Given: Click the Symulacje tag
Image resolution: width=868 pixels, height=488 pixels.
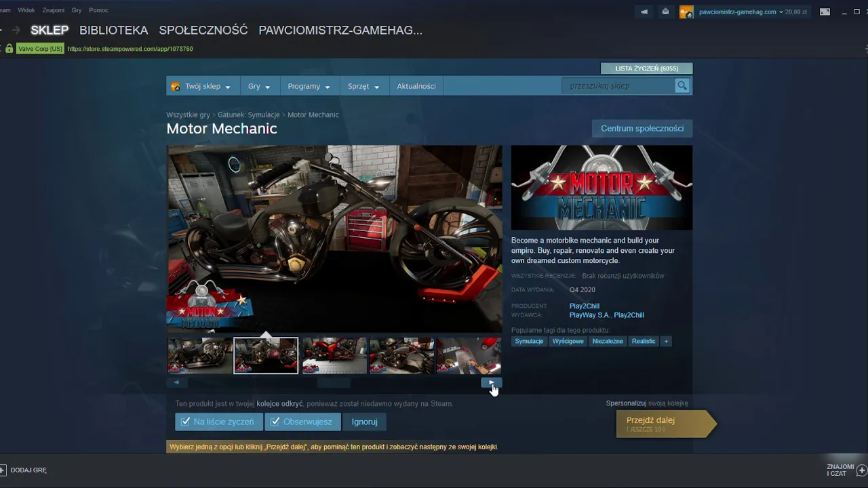Looking at the screenshot, I should [529, 341].
